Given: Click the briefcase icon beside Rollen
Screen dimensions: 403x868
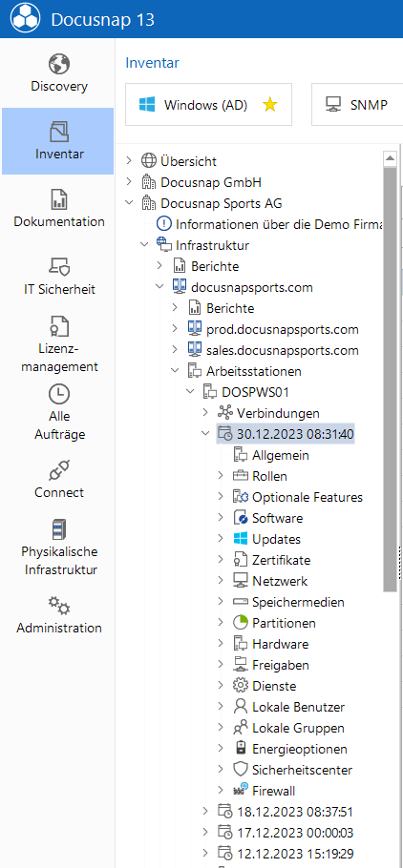Looking at the screenshot, I should click(241, 476).
